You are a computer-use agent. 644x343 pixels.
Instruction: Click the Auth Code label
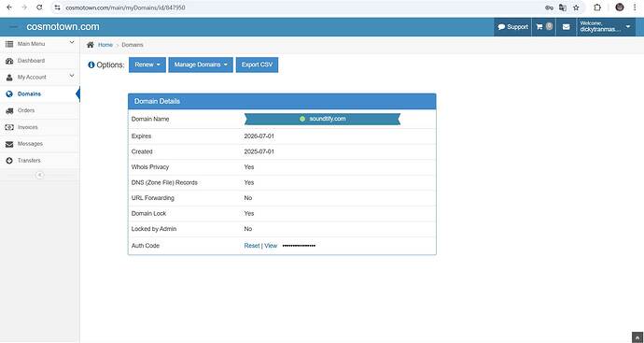pyautogui.click(x=146, y=246)
